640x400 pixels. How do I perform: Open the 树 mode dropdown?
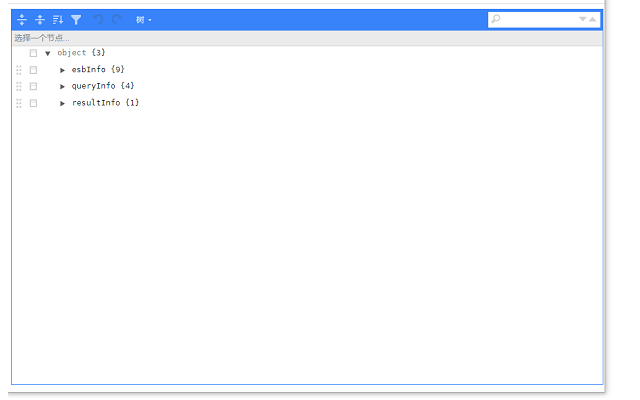click(x=143, y=20)
